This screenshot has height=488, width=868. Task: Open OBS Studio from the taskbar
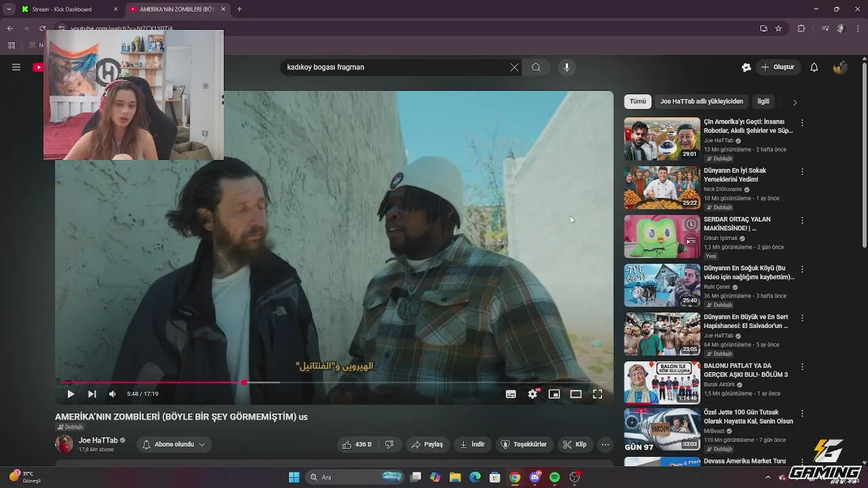[575, 477]
